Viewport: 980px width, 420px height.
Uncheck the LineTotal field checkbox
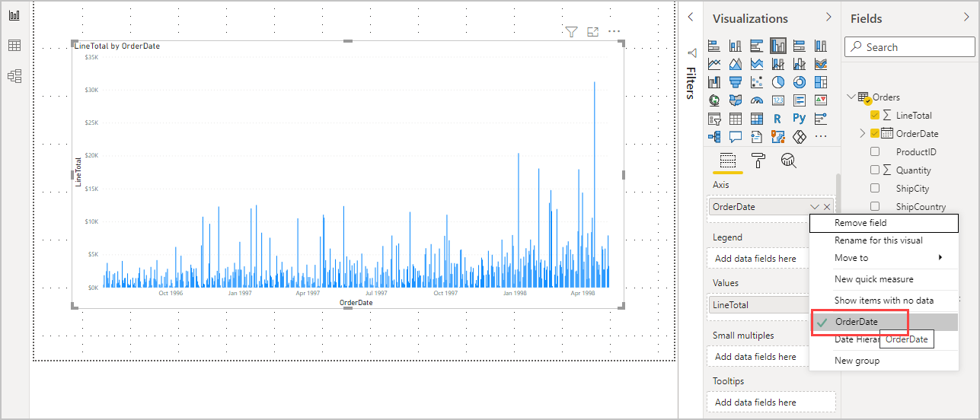click(x=875, y=116)
